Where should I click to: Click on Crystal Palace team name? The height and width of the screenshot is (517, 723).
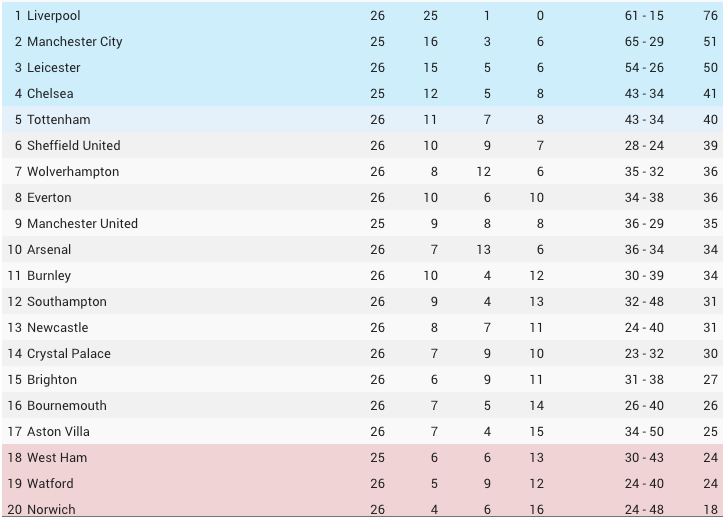coord(69,354)
